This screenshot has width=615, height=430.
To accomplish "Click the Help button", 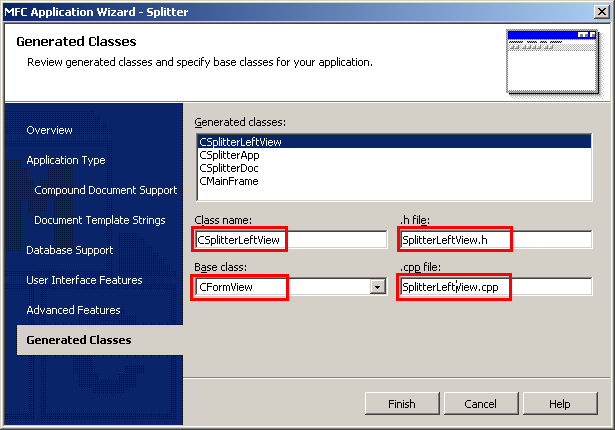I will (x=560, y=403).
